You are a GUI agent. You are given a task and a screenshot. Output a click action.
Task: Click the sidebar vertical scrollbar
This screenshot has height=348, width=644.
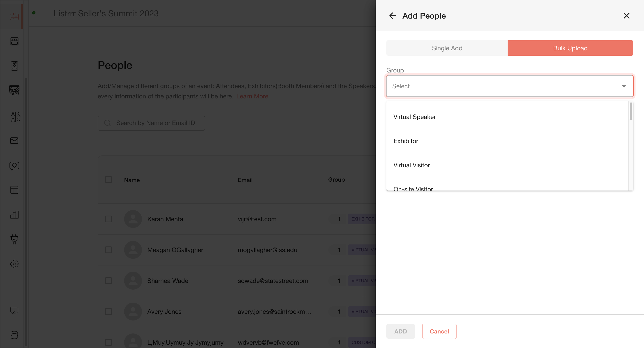point(26,212)
